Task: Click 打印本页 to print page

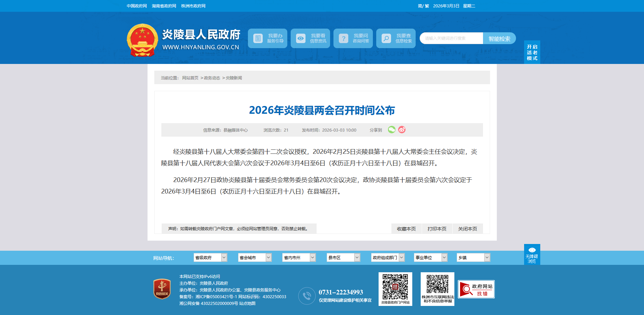Action: 437,229
